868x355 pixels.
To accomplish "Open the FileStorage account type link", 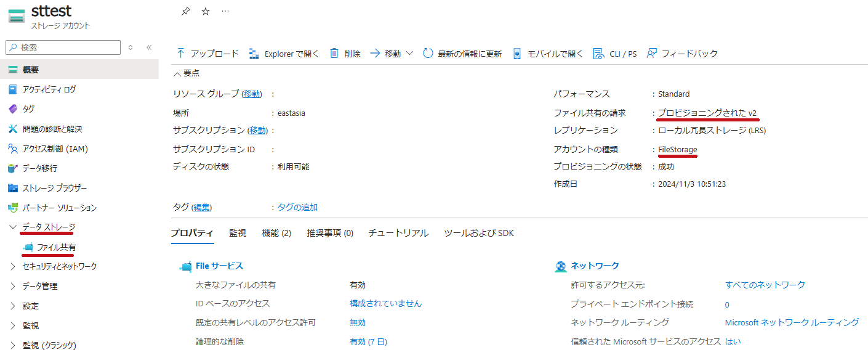I will 678,150.
